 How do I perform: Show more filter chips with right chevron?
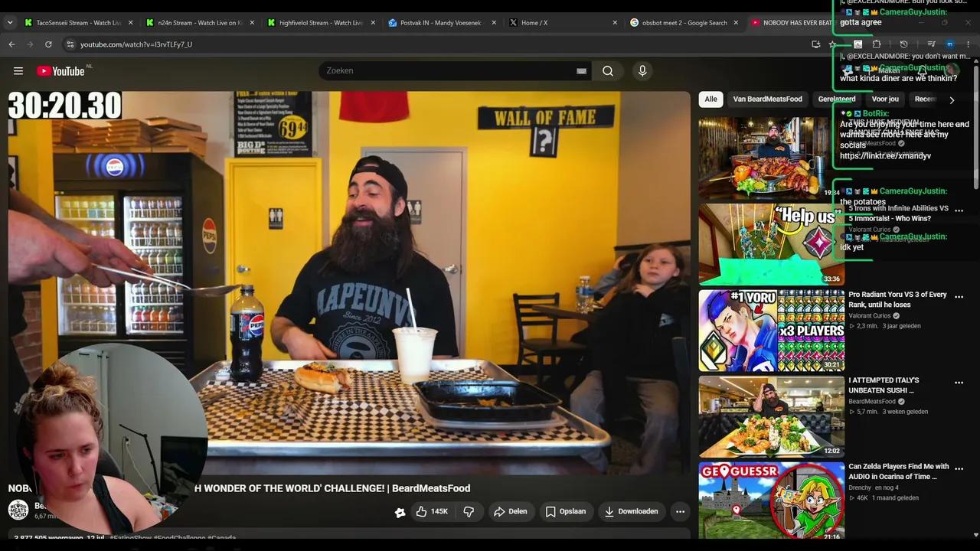coord(952,99)
